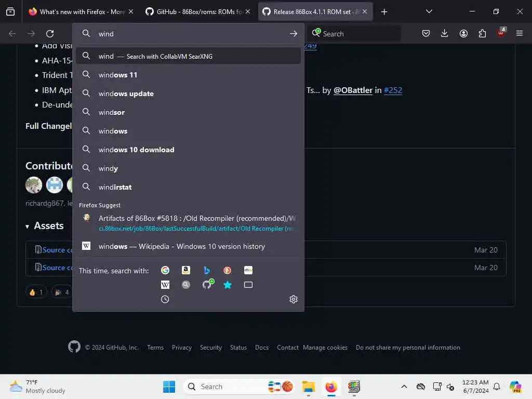Image resolution: width=532 pixels, height=399 pixels.
Task: Open notifications bell in system tray
Action: [x=497, y=387]
